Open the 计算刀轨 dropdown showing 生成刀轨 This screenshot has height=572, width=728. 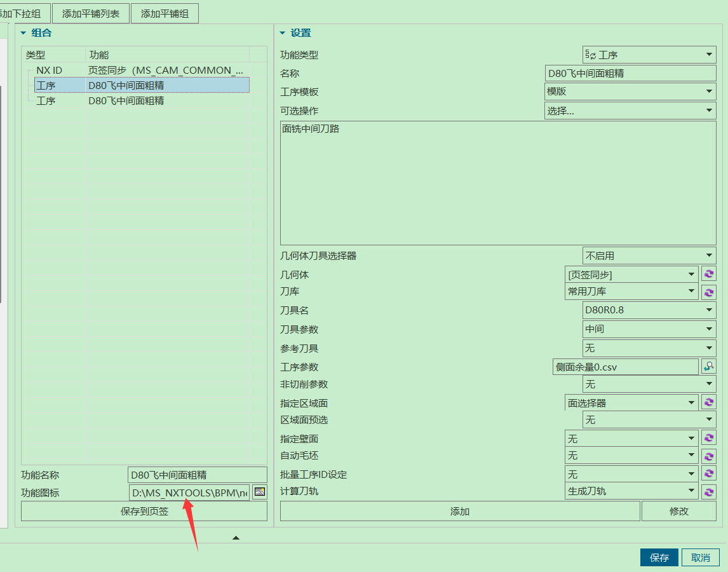click(631, 491)
